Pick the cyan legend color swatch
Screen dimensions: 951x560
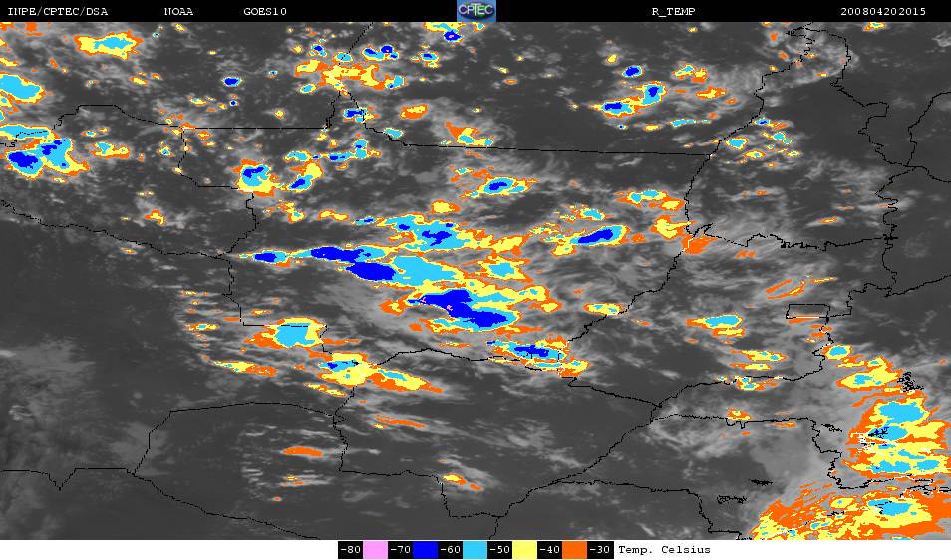click(x=475, y=550)
